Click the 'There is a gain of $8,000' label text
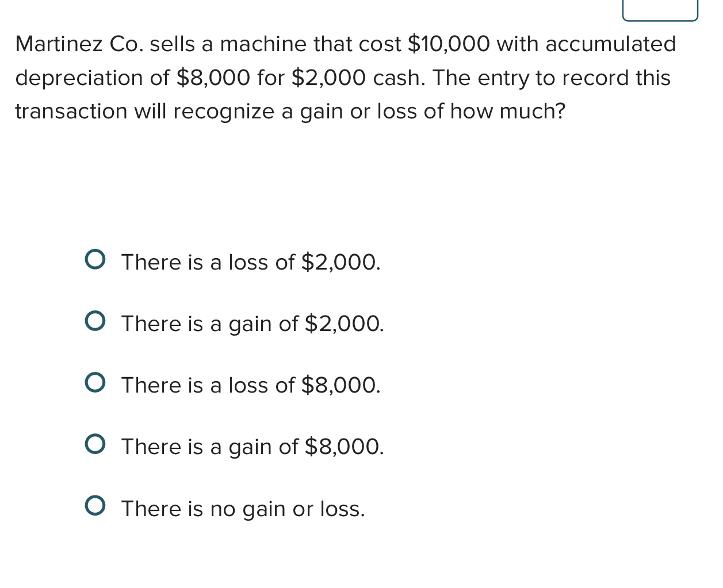Viewport: 723px width, 588px height. (x=252, y=447)
